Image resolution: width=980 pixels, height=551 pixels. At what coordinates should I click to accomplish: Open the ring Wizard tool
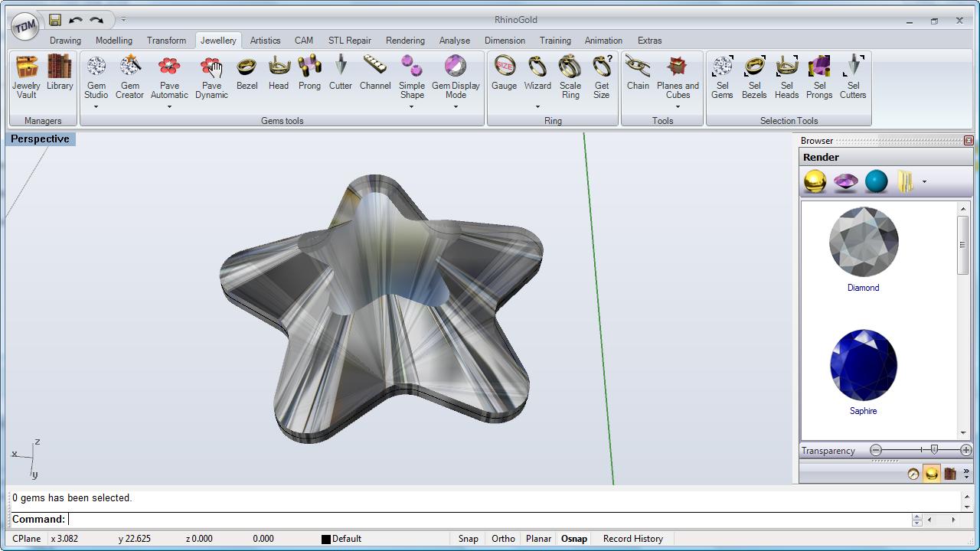(537, 73)
